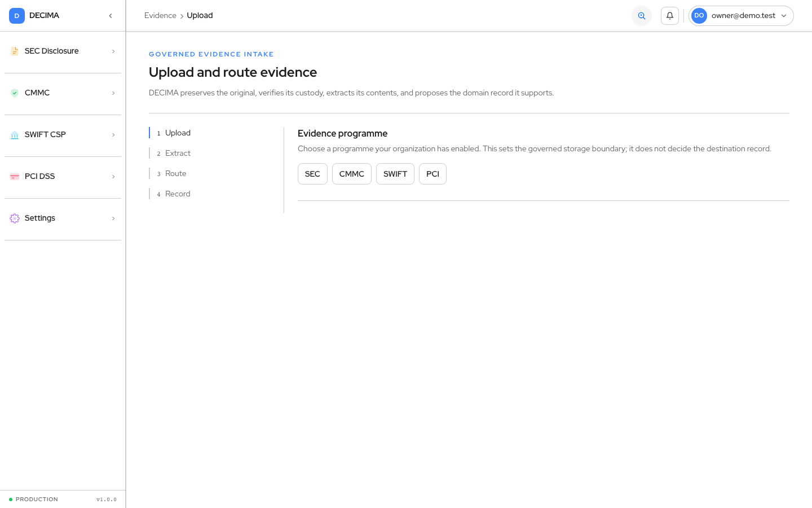This screenshot has width=812, height=508.
Task: Open the CMMC menu item
Action: (63, 93)
